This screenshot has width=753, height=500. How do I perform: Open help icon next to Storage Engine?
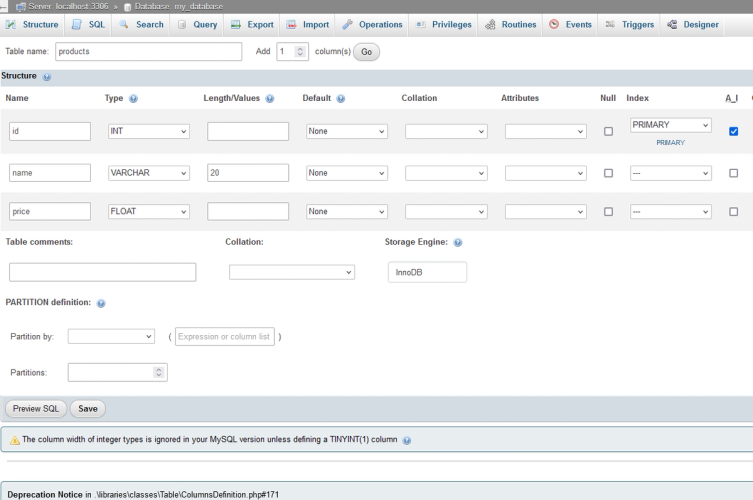click(458, 243)
